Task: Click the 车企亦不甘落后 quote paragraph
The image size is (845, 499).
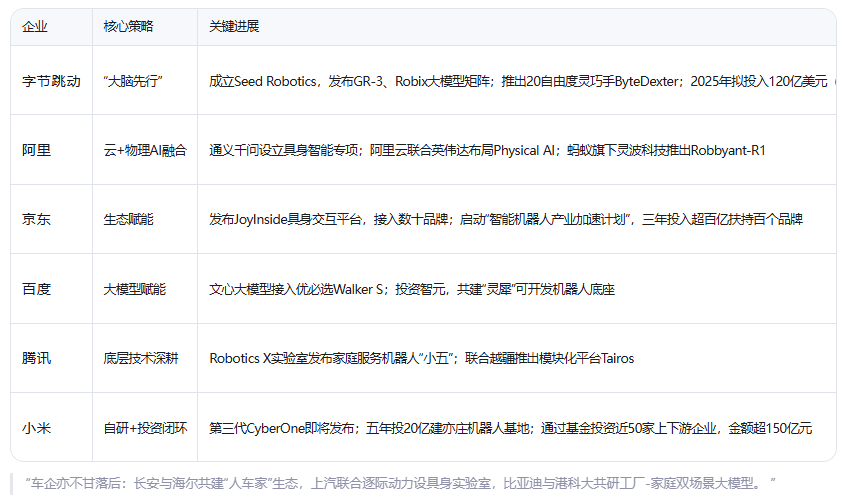Action: 400,483
